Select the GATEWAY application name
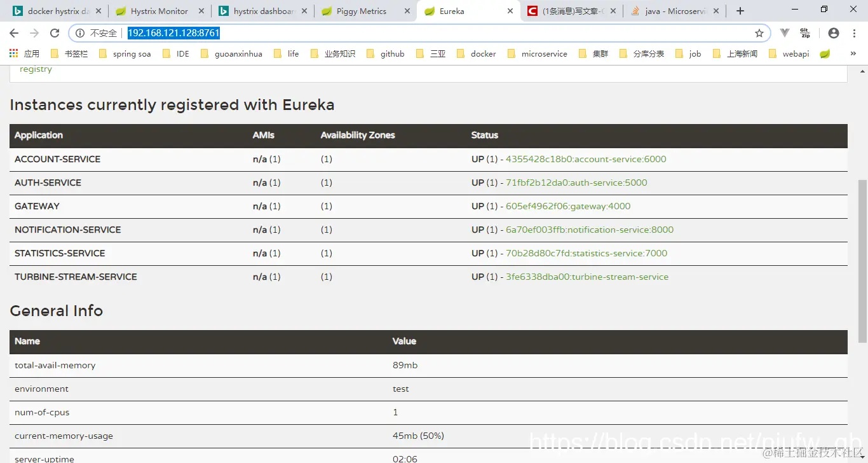The width and height of the screenshot is (868, 463). click(x=37, y=206)
